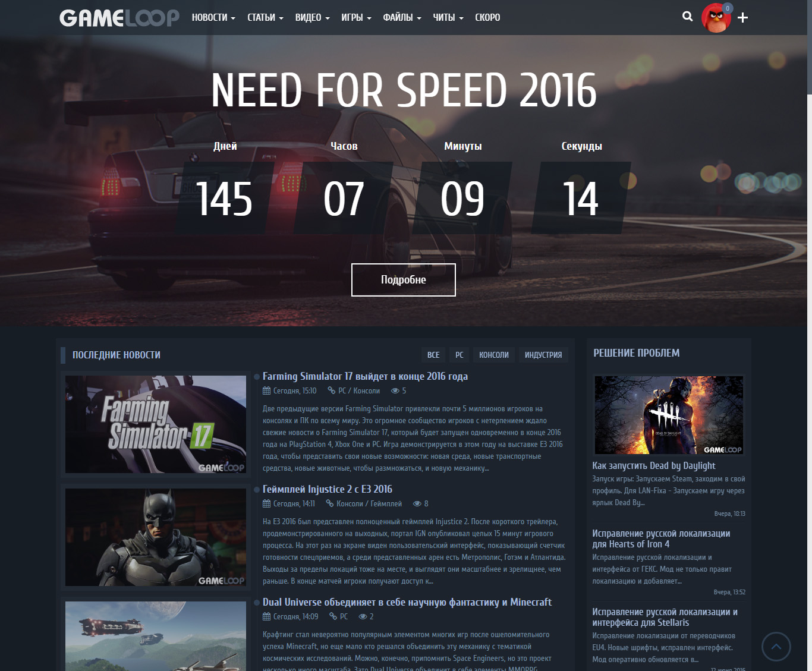Click the 14 seconds countdown number

pyautogui.click(x=581, y=199)
